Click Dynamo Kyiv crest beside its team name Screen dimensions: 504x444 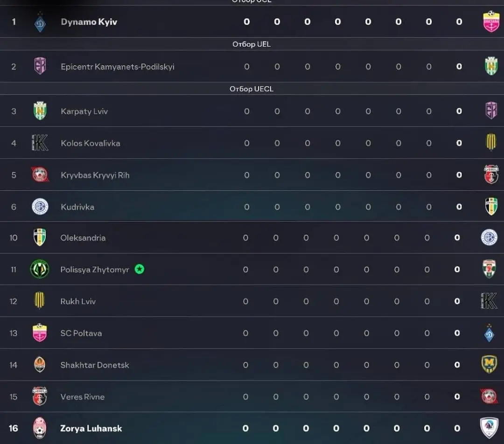[x=40, y=22]
